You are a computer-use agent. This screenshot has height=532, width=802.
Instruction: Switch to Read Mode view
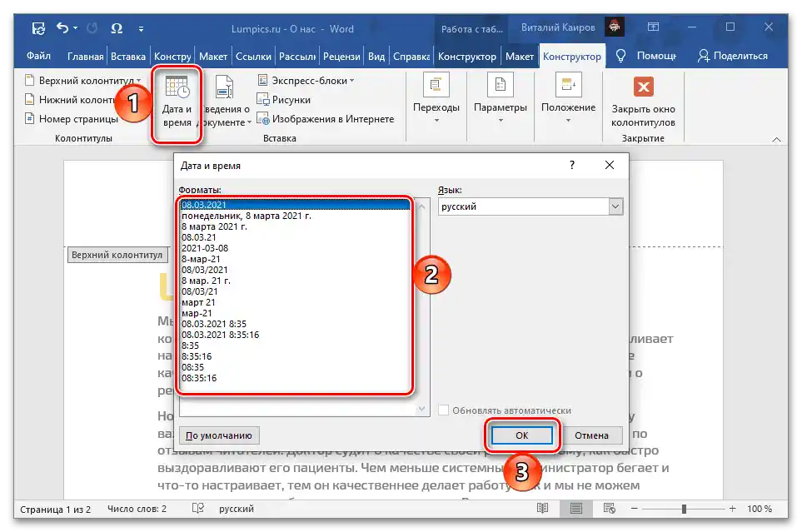(x=542, y=508)
